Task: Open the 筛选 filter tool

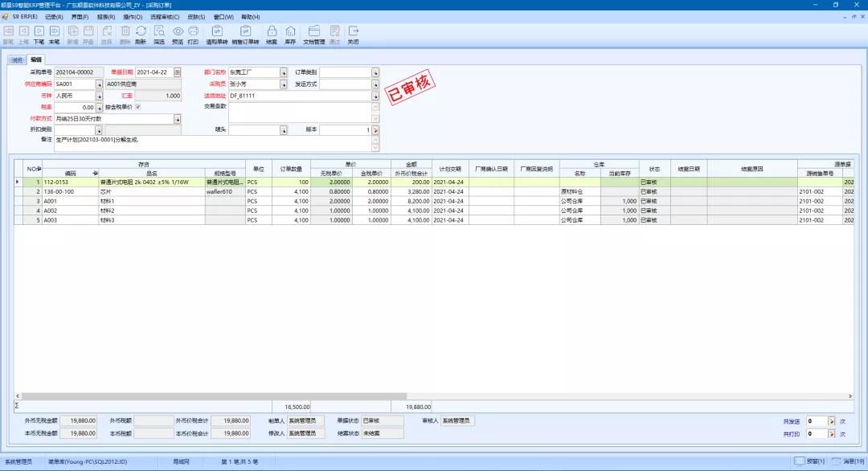Action: click(x=159, y=34)
